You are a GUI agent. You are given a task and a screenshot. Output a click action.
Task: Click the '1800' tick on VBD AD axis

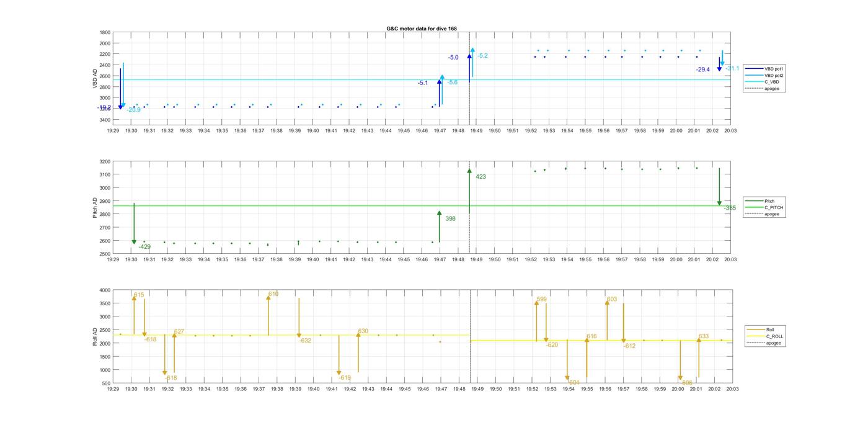click(105, 32)
